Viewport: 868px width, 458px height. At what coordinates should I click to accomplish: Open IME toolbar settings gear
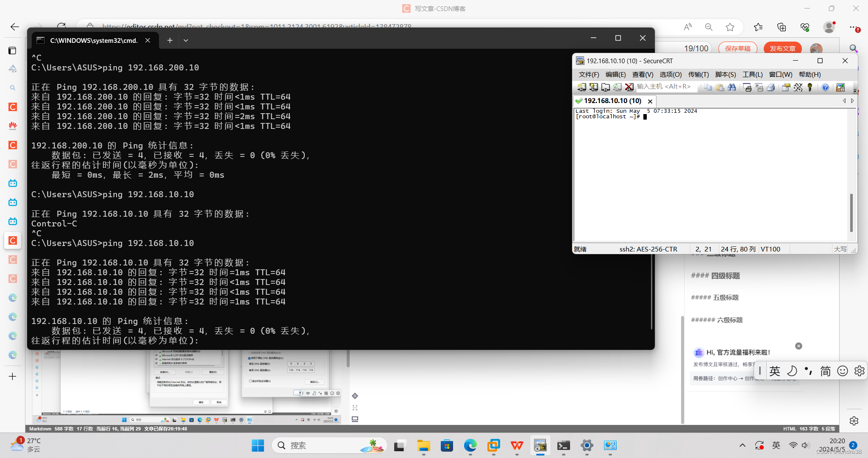[860, 371]
